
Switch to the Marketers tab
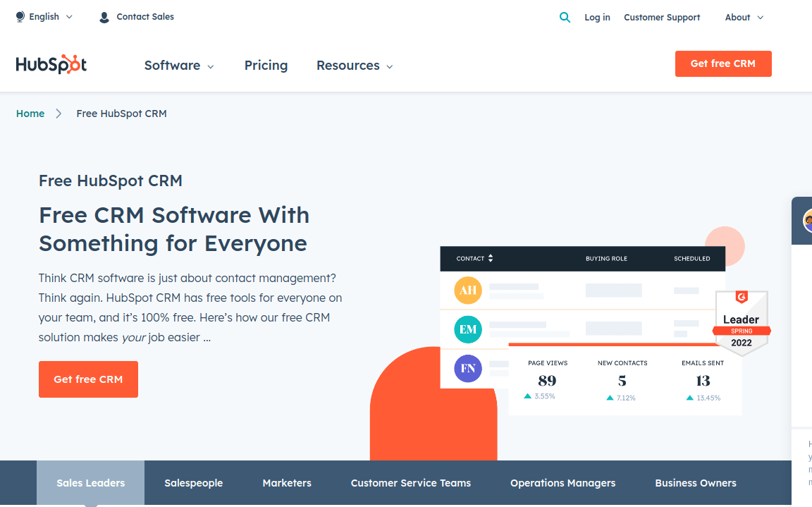(x=287, y=482)
